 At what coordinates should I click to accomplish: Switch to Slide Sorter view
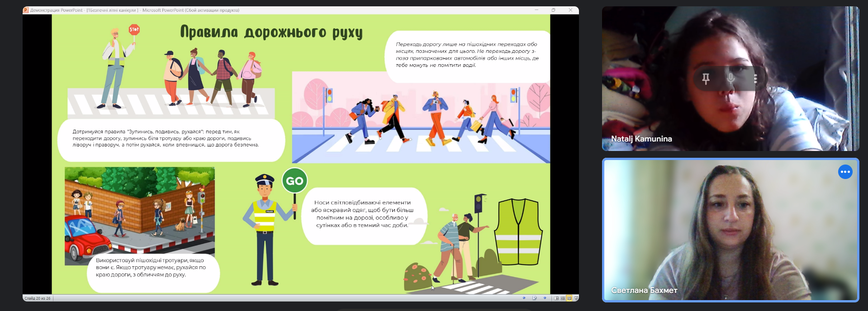563,298
